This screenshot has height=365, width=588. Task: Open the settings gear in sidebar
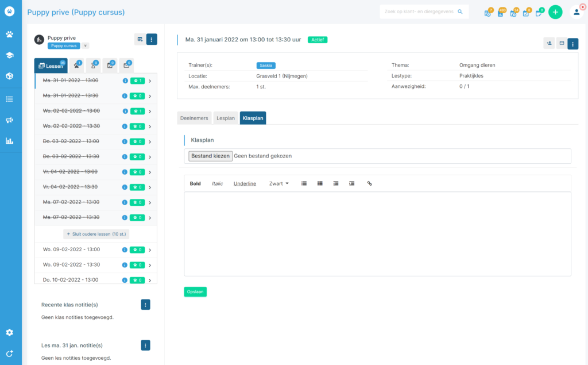coord(10,332)
